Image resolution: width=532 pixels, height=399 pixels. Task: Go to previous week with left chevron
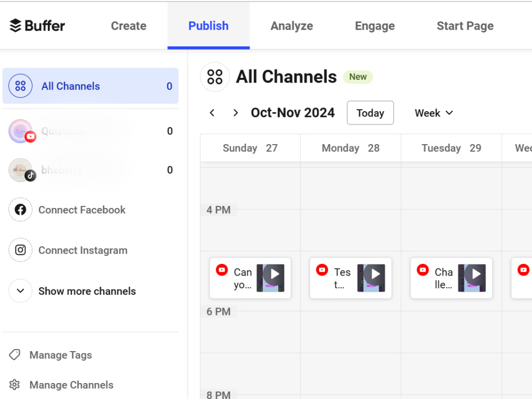coord(212,113)
